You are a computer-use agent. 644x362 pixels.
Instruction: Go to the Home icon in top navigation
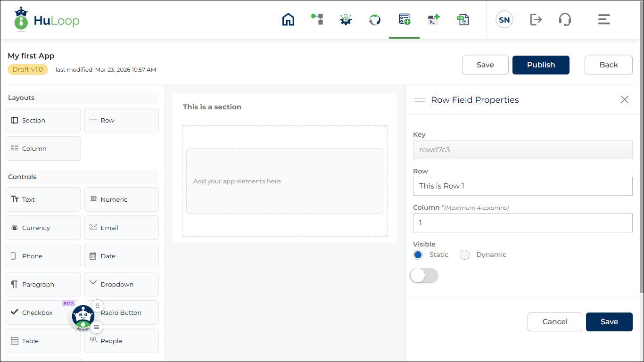pos(288,19)
